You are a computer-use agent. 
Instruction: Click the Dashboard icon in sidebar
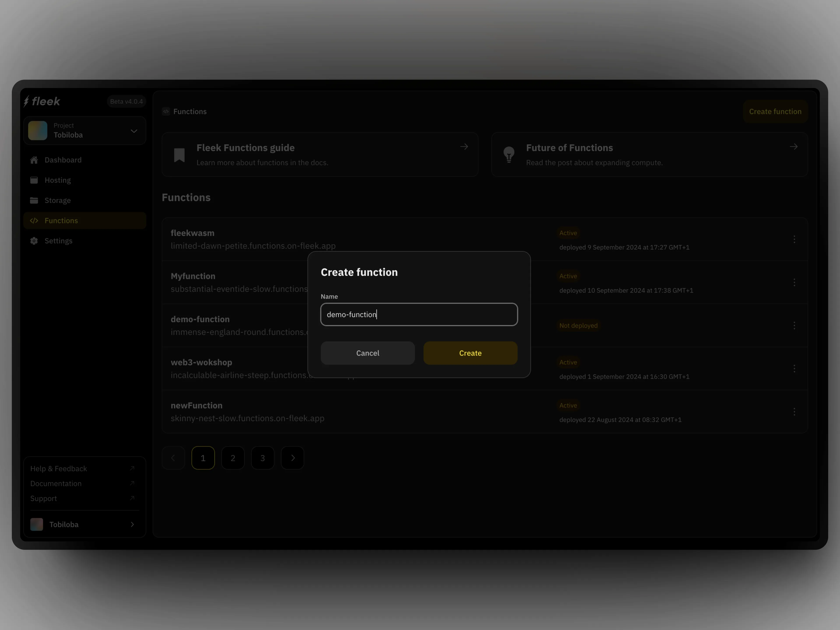click(34, 159)
